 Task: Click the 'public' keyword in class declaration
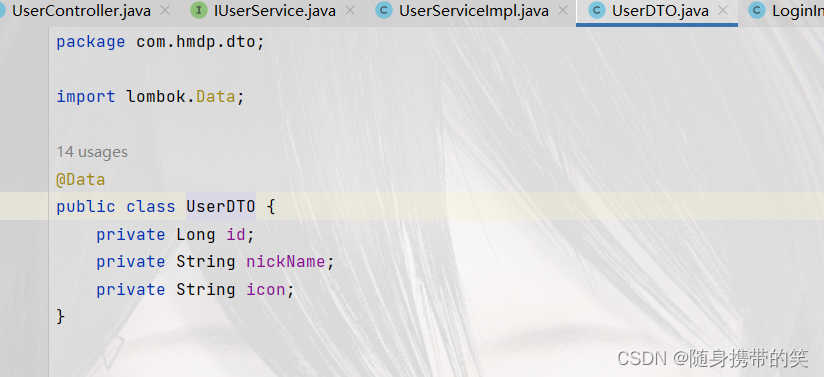coord(86,207)
